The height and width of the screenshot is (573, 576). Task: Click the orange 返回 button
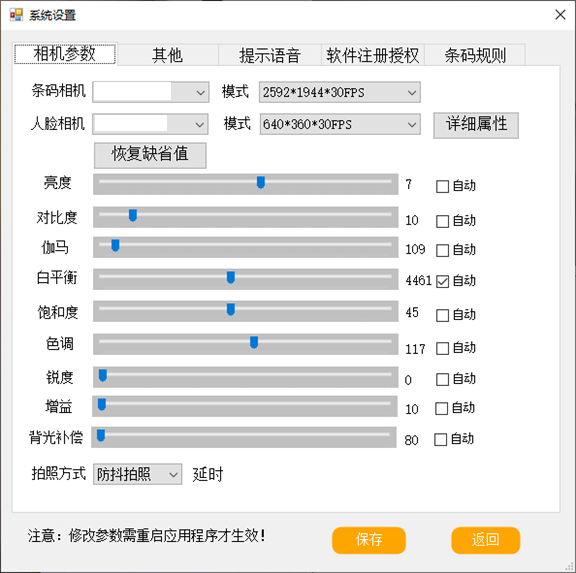(x=486, y=540)
